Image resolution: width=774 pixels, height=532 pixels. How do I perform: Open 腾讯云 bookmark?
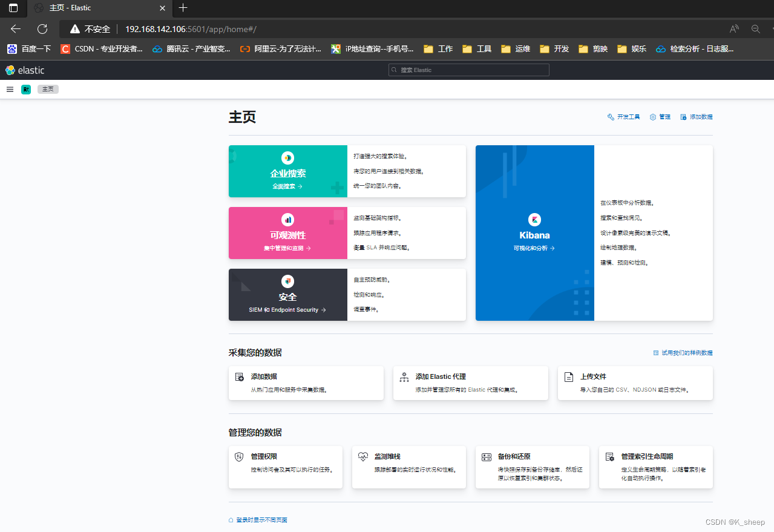point(191,49)
